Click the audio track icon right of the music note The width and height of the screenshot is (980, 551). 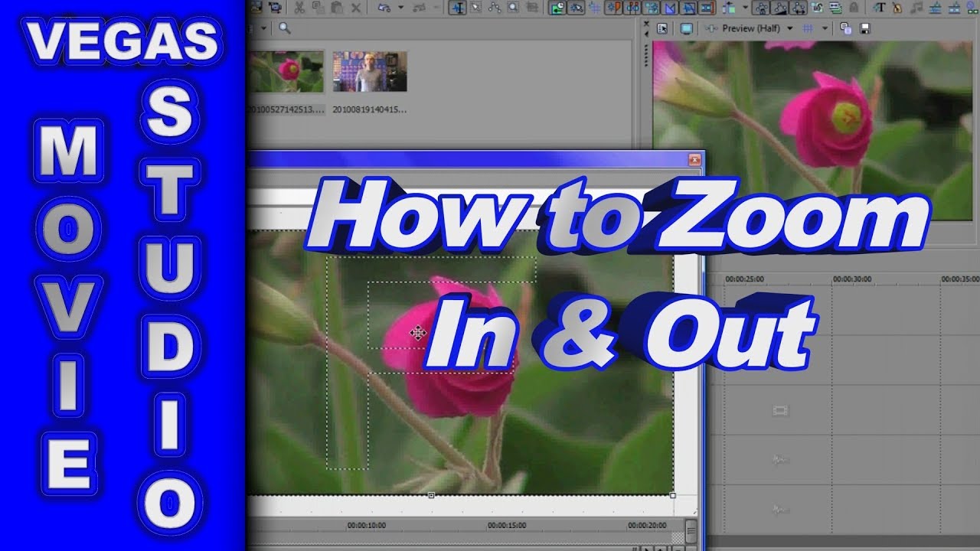tap(937, 8)
